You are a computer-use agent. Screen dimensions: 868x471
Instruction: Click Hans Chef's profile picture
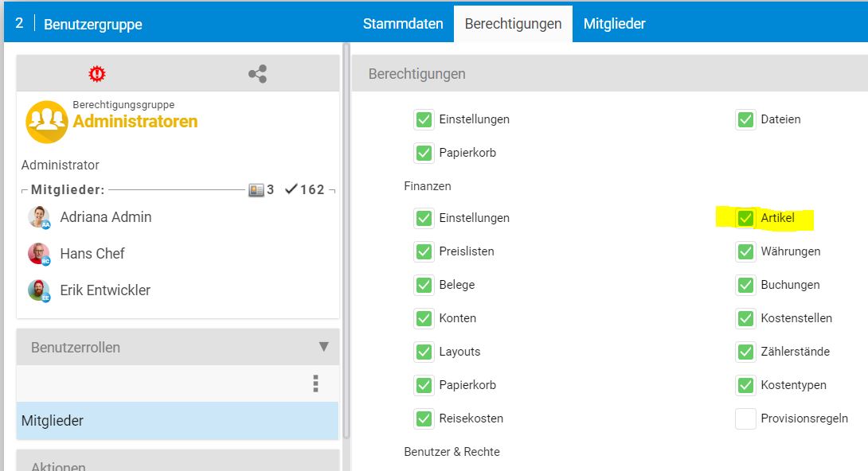39,254
